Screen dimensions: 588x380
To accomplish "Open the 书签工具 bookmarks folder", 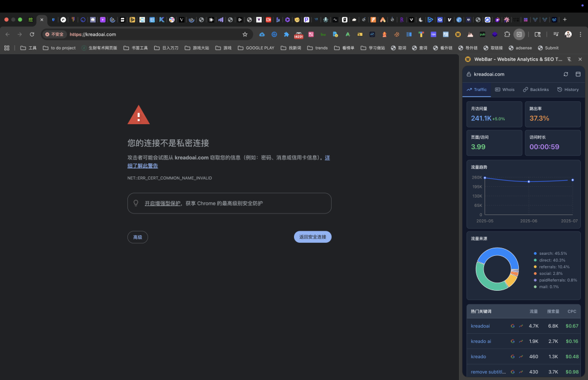I will pyautogui.click(x=136, y=48).
